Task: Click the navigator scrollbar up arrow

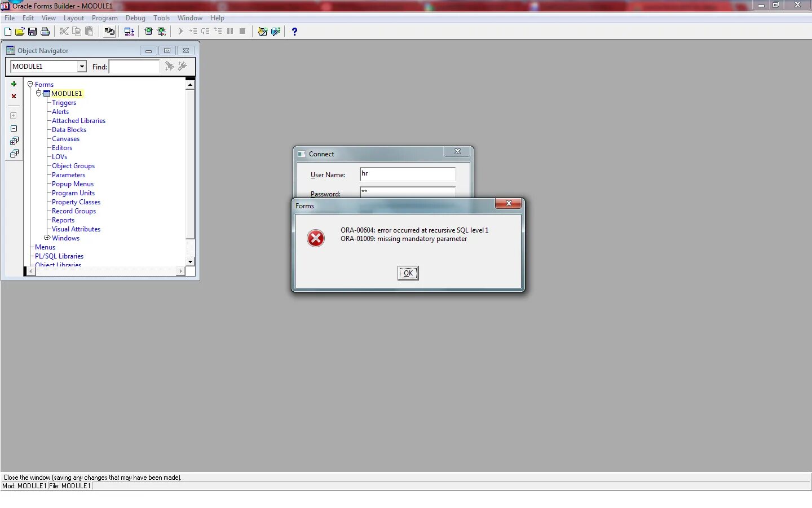Action: pyautogui.click(x=190, y=85)
